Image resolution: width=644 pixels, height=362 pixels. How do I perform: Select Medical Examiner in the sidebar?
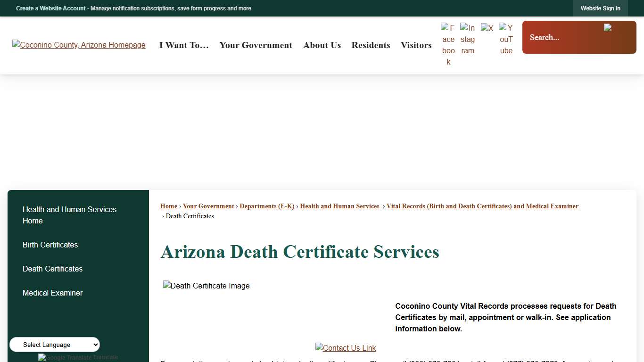tap(52, 293)
